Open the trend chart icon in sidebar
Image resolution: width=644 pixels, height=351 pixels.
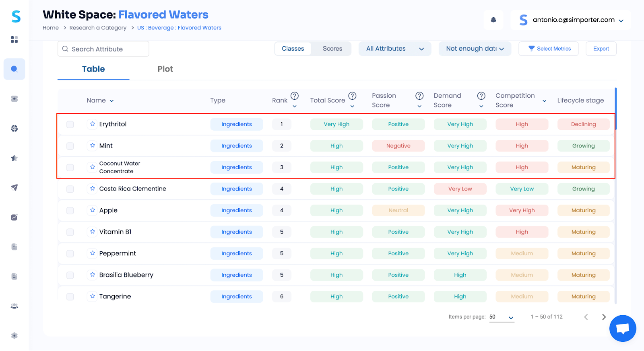[x=14, y=217]
